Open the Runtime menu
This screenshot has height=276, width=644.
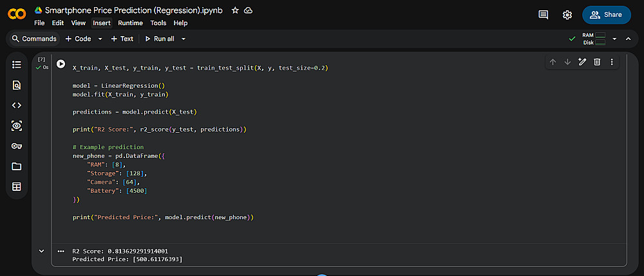pyautogui.click(x=130, y=23)
